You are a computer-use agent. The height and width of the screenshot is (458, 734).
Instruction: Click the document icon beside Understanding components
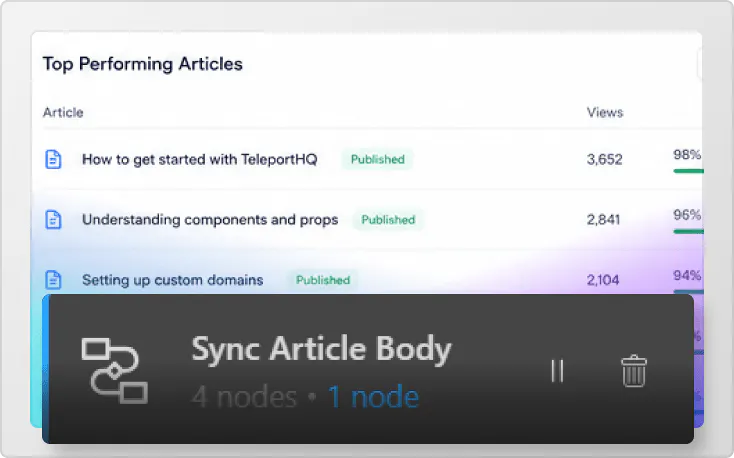[53, 220]
